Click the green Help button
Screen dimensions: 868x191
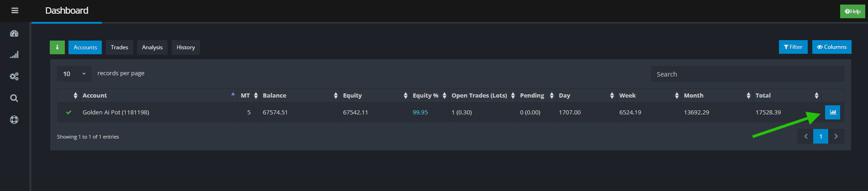[852, 11]
